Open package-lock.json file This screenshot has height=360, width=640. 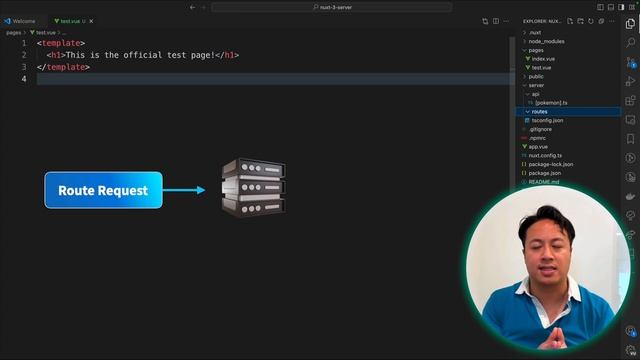(x=551, y=164)
